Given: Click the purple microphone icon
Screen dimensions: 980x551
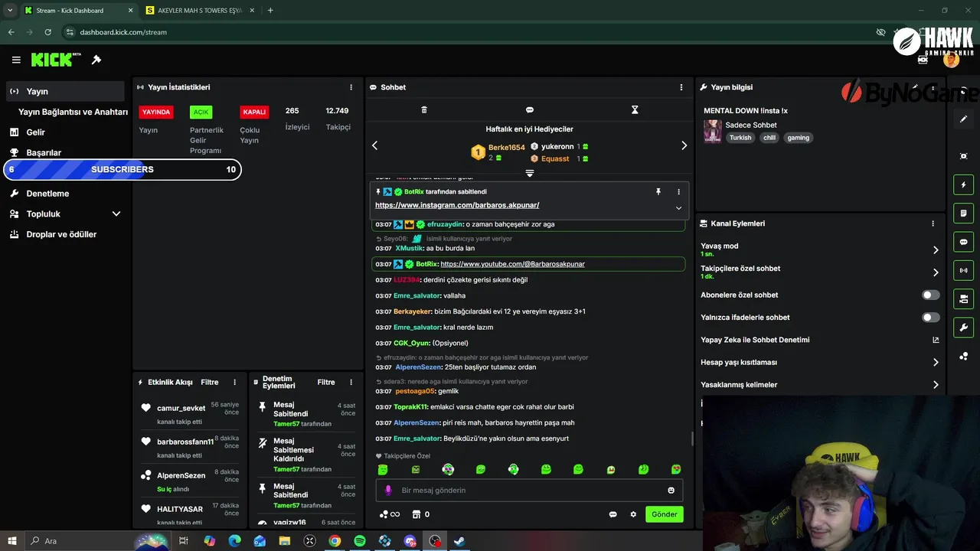Looking at the screenshot, I should (x=388, y=490).
